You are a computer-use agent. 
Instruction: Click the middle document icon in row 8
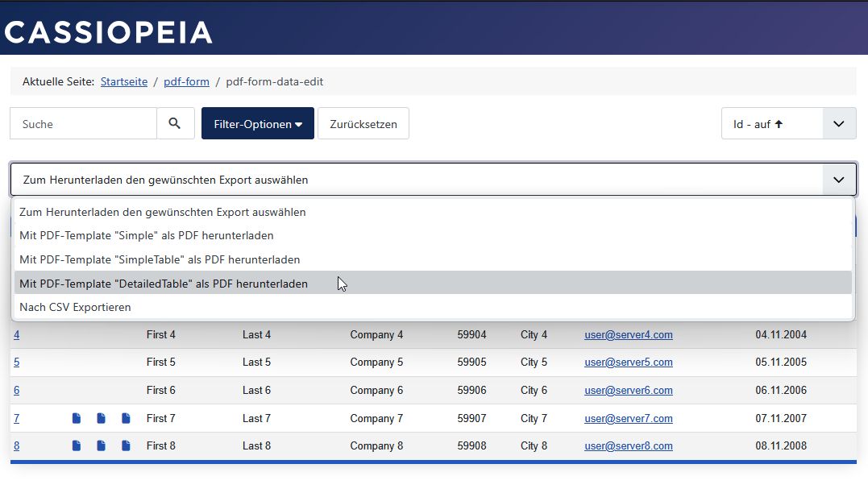(101, 445)
